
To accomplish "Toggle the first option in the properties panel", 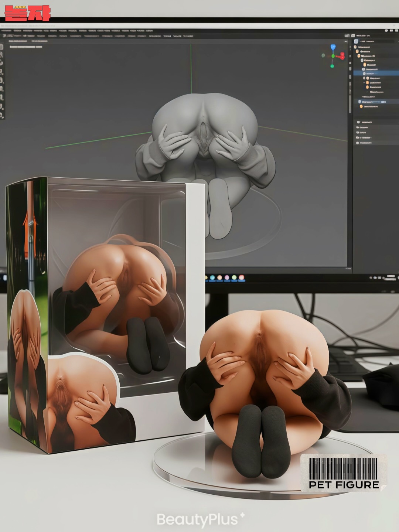I will [358, 122].
